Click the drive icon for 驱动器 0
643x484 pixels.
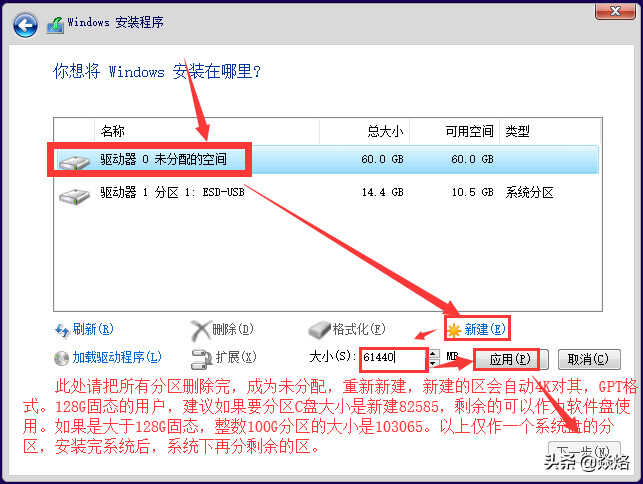pyautogui.click(x=74, y=161)
